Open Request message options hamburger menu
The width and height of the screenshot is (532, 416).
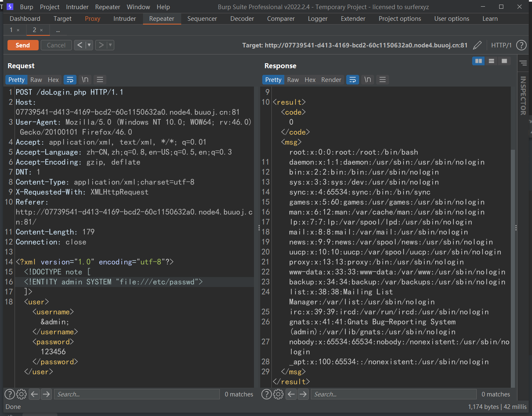point(100,80)
